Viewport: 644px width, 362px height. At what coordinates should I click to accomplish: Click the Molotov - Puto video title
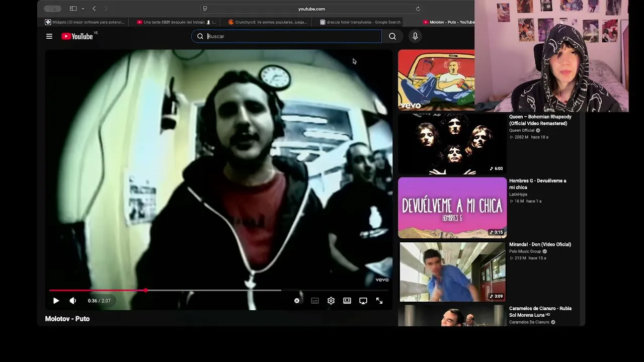pyautogui.click(x=67, y=319)
